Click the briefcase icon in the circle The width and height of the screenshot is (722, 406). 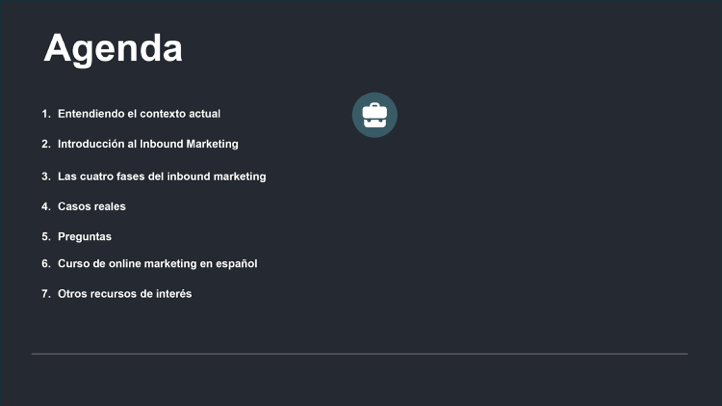coord(374,115)
